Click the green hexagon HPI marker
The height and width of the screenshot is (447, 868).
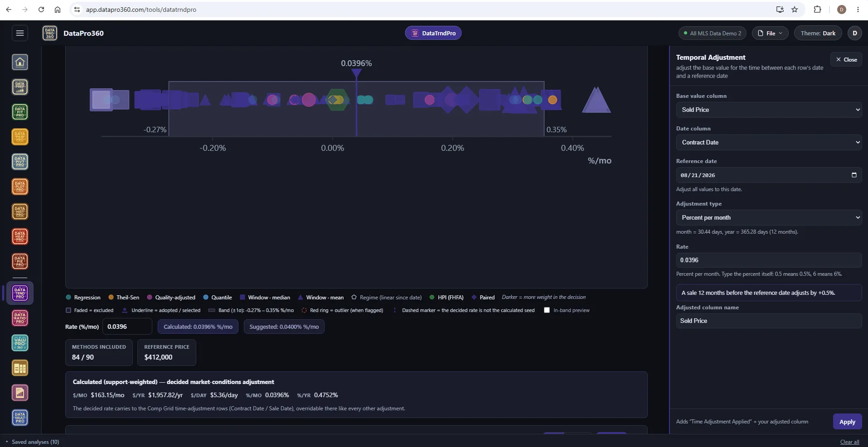pyautogui.click(x=338, y=100)
